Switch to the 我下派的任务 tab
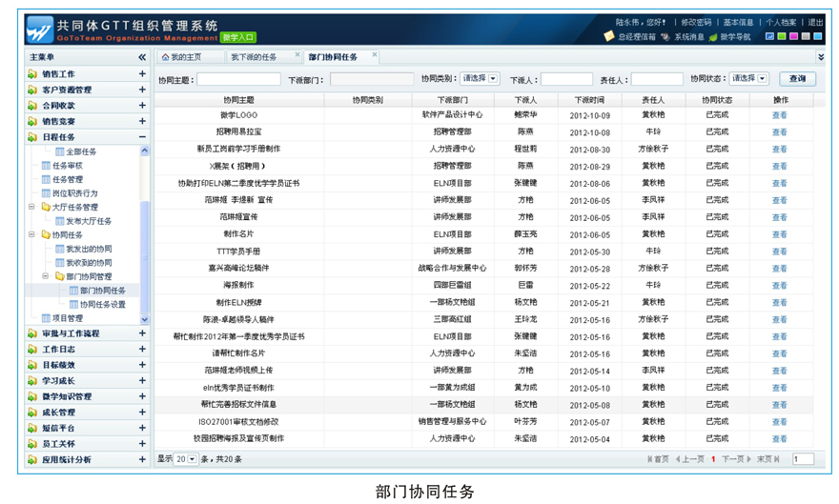Image resolution: width=839 pixels, height=504 pixels. point(254,57)
